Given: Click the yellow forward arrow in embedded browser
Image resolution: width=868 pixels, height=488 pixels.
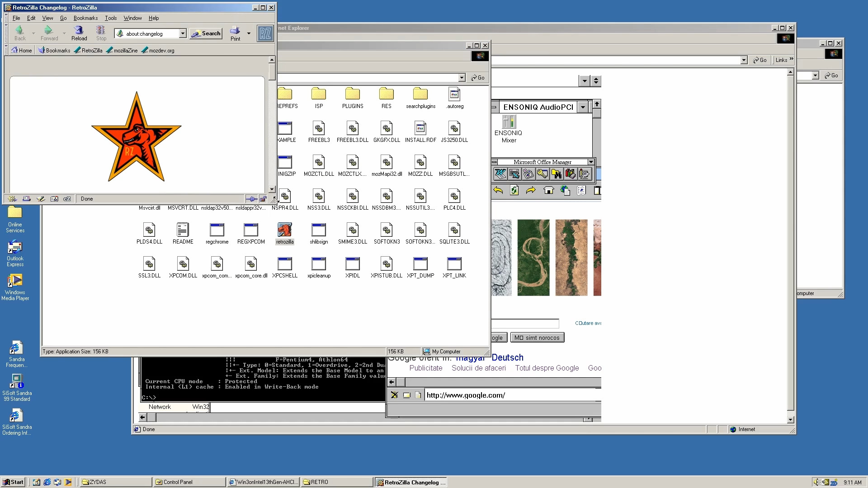Looking at the screenshot, I should (531, 190).
